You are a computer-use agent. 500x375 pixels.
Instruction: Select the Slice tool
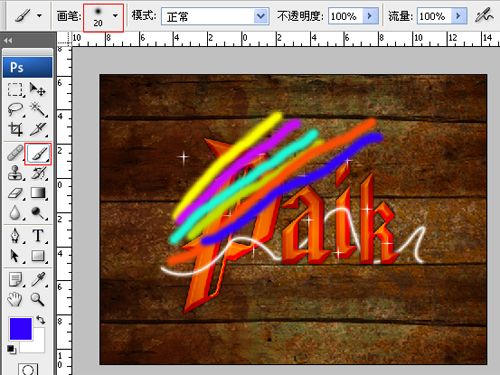(37, 129)
